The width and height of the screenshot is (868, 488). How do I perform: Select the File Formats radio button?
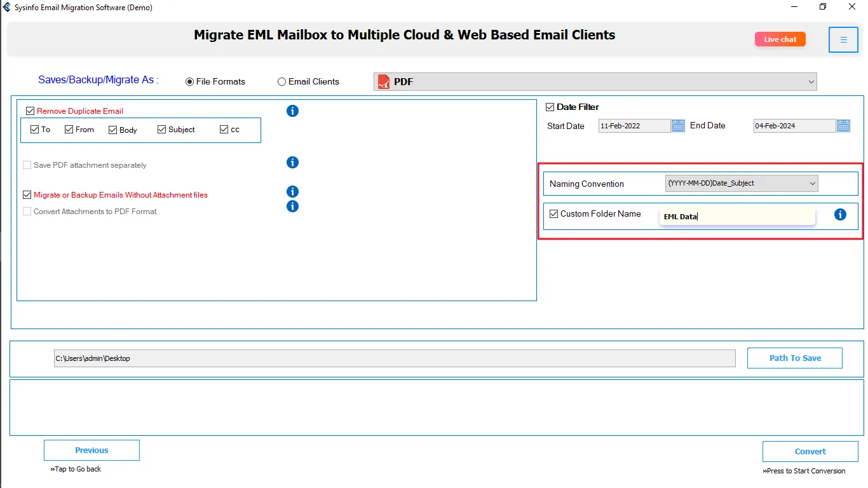point(189,82)
